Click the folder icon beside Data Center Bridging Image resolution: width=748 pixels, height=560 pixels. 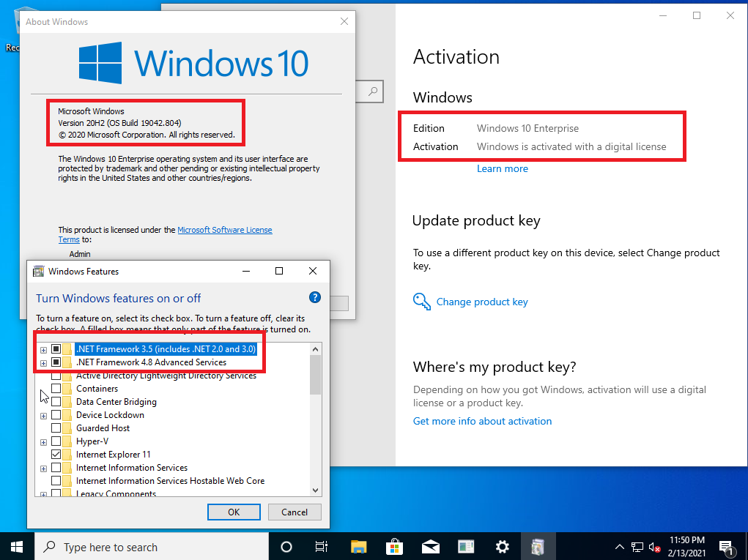[x=67, y=402]
